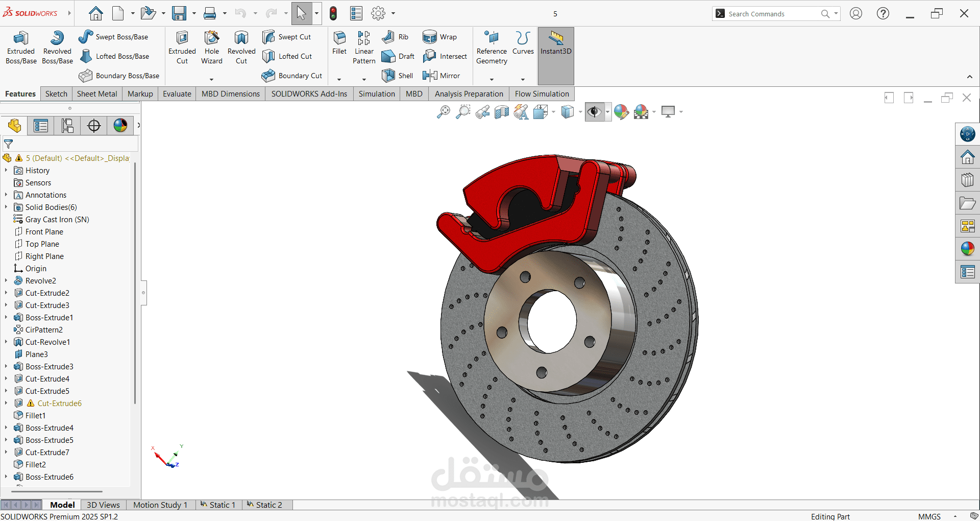Expand the Cut-Extrude6 feature
This screenshot has height=521, width=980.
click(6, 403)
